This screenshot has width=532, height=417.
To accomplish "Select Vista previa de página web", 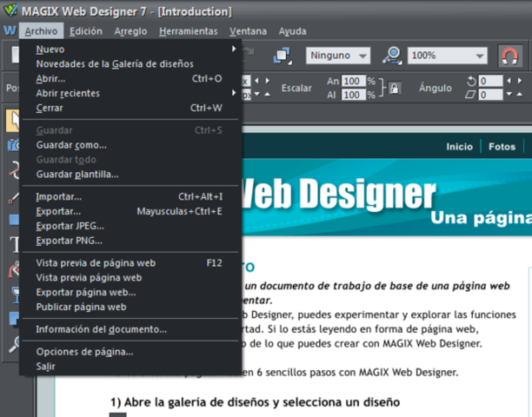I will tap(130, 262).
